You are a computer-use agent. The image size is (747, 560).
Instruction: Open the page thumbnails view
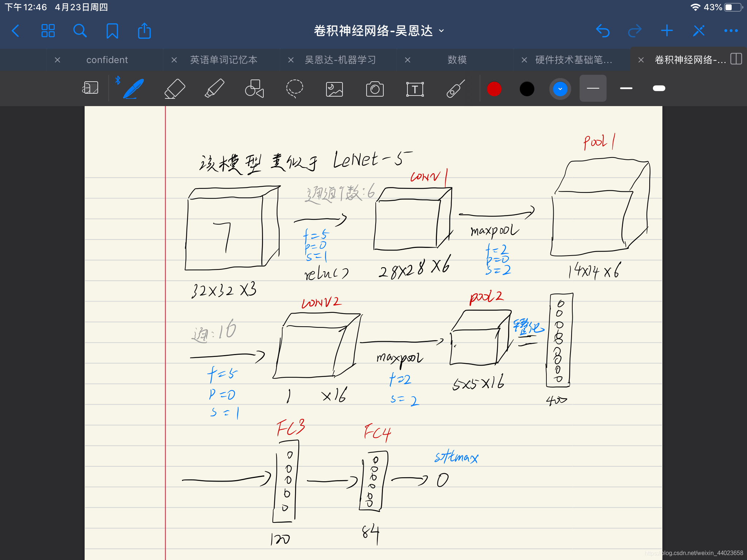[x=48, y=31]
